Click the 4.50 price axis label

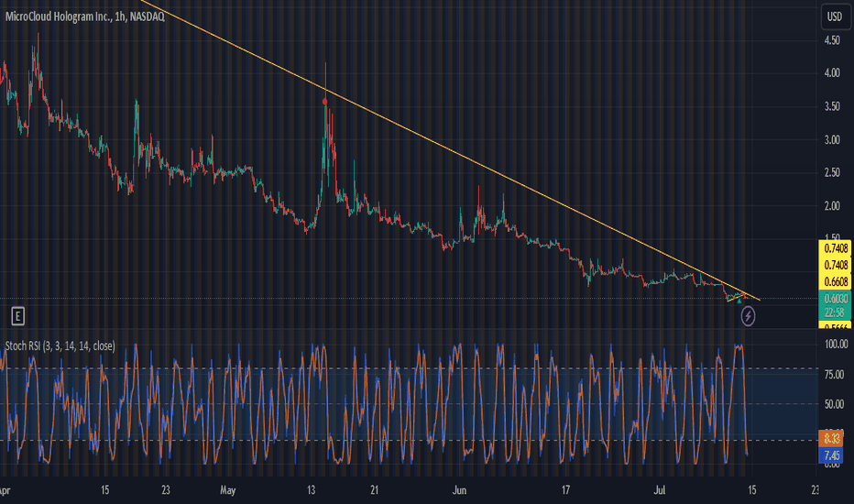tap(832, 40)
